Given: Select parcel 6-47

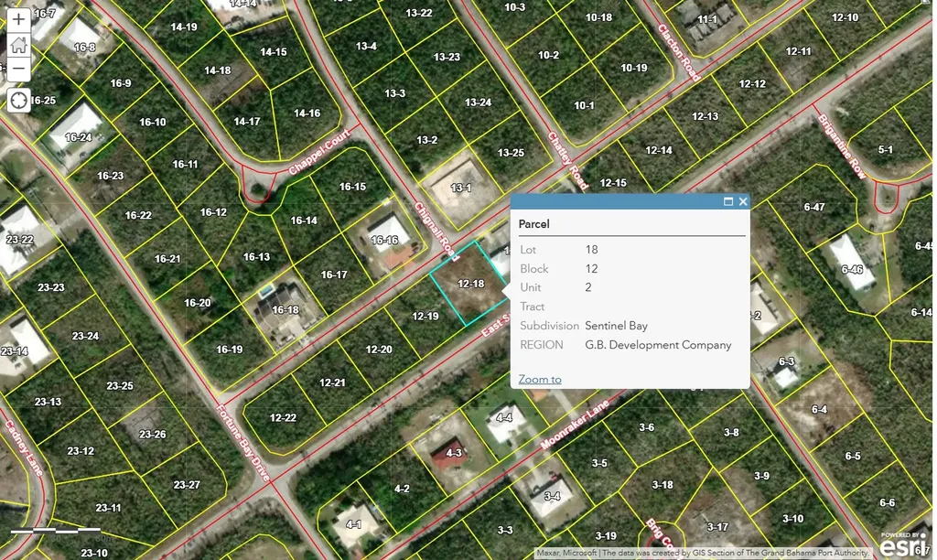Looking at the screenshot, I should (x=813, y=208).
